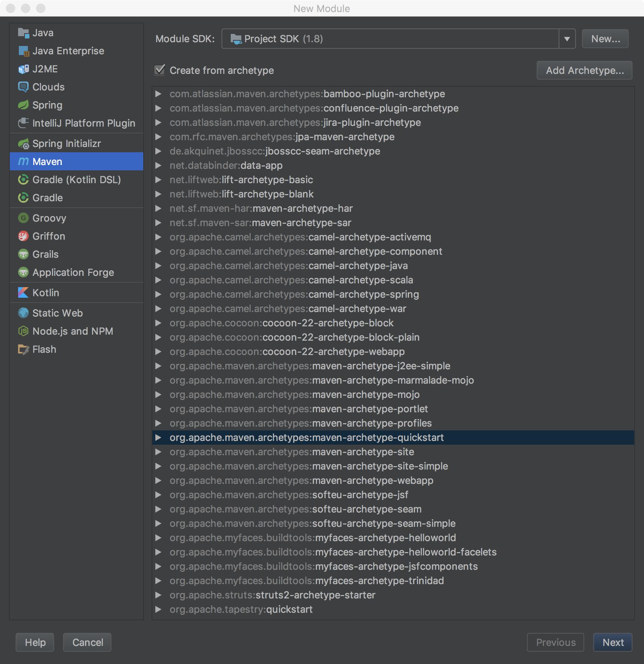Click the Kotlin logo icon in sidebar
The width and height of the screenshot is (644, 664).
(23, 293)
